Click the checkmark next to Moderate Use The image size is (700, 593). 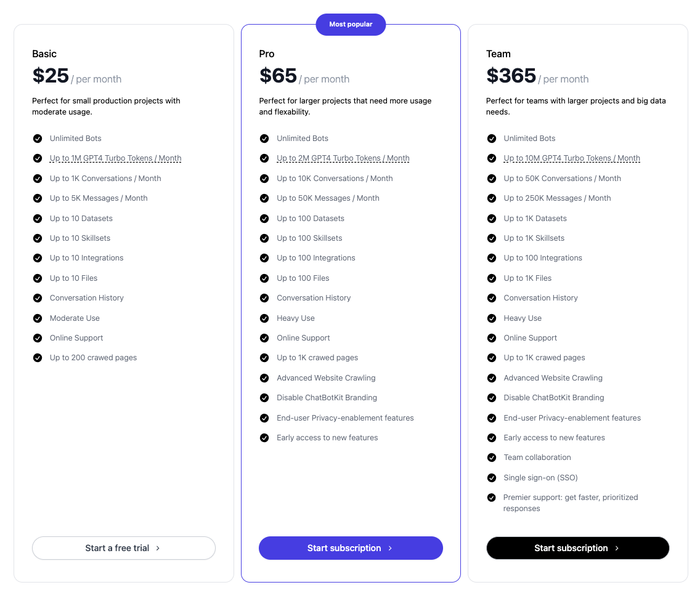pyautogui.click(x=37, y=318)
